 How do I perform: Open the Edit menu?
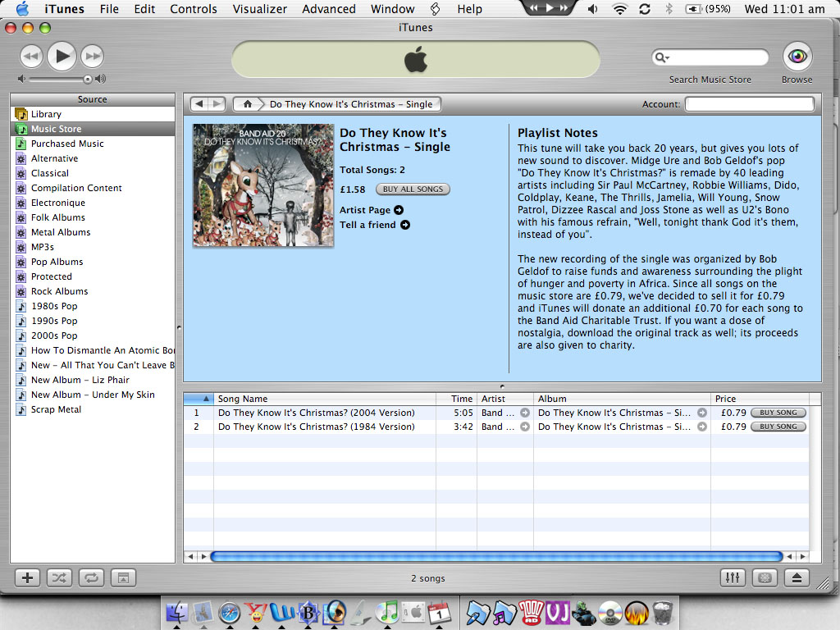coord(144,9)
